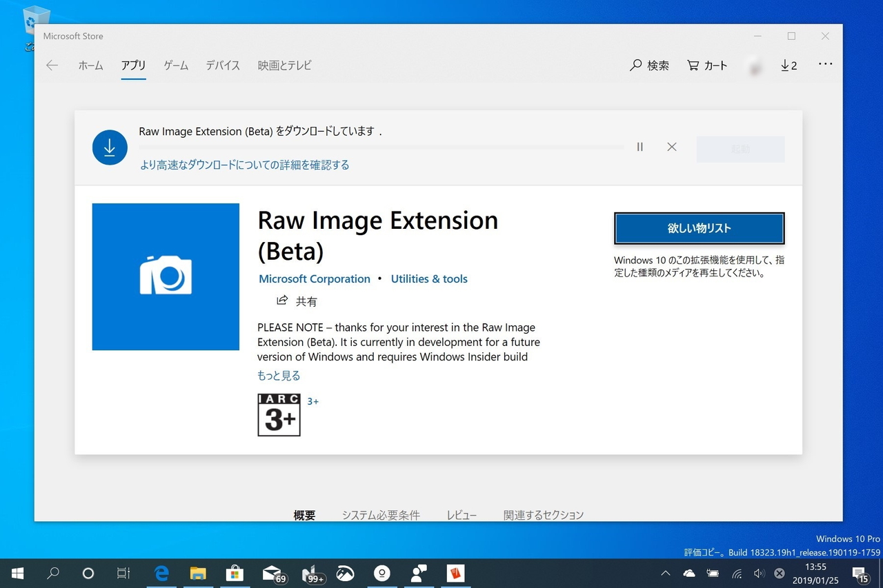Open downloads and updates indicator

point(788,65)
